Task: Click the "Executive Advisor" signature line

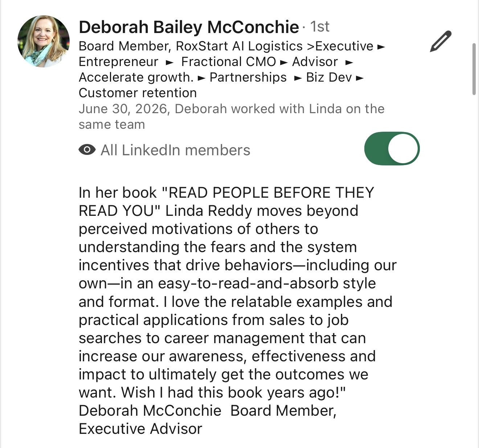Action: (x=140, y=429)
